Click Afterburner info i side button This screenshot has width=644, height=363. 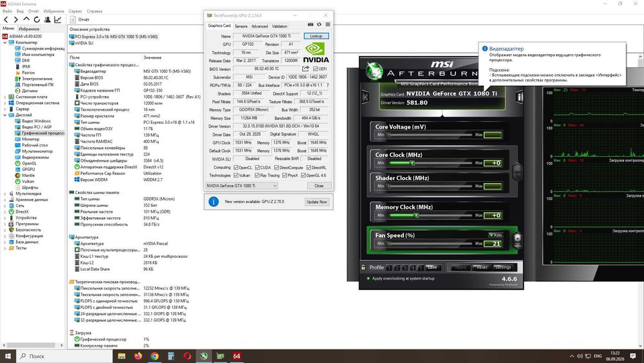(520, 97)
